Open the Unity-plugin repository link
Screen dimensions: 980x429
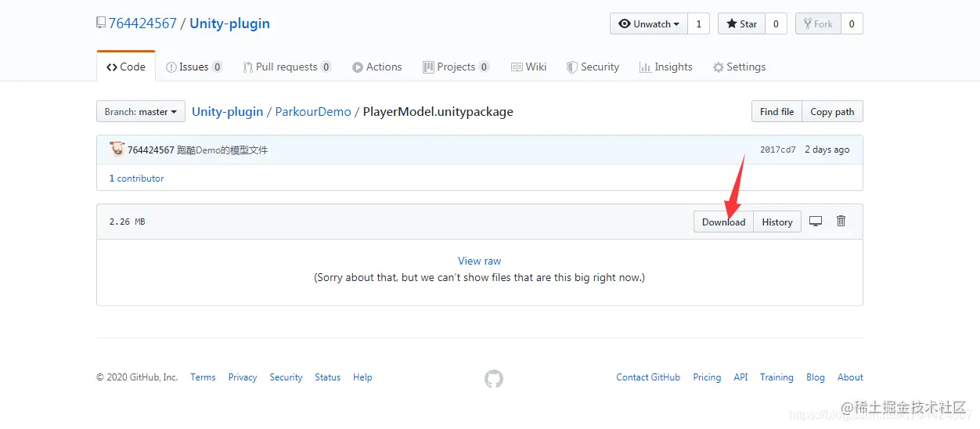229,23
